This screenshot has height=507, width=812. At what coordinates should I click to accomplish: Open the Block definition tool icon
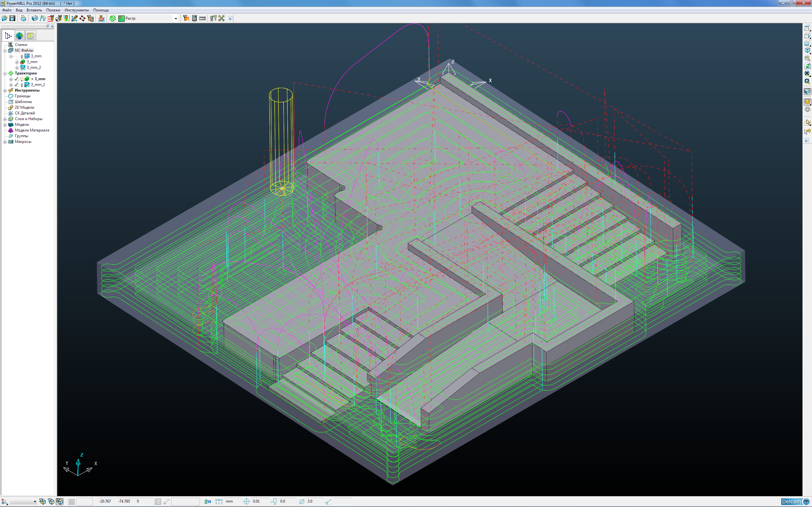point(34,18)
